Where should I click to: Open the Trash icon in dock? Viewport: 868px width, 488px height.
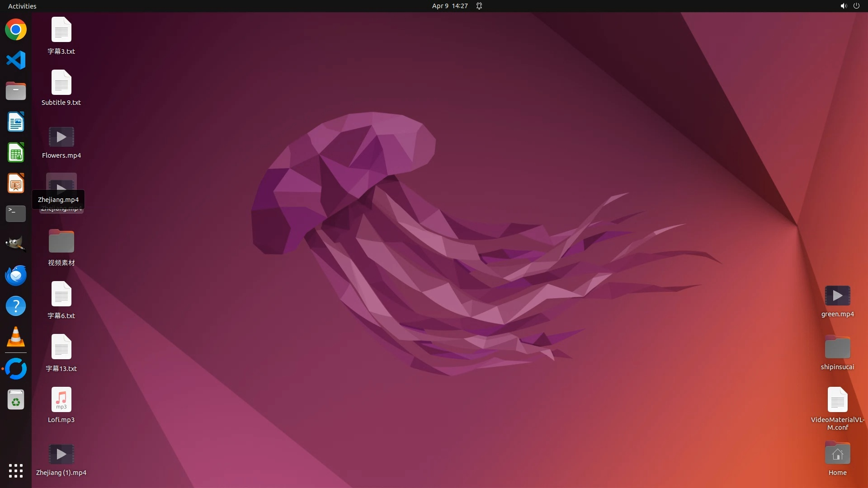16,400
